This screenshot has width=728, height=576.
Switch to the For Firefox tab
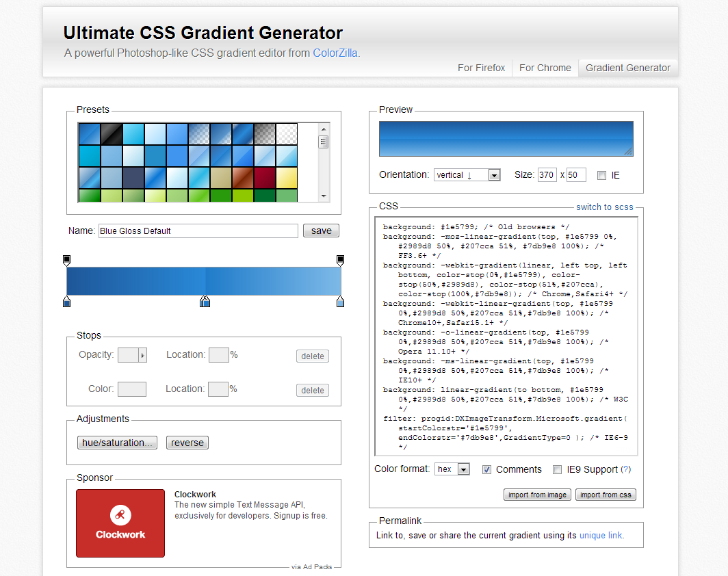(x=481, y=68)
